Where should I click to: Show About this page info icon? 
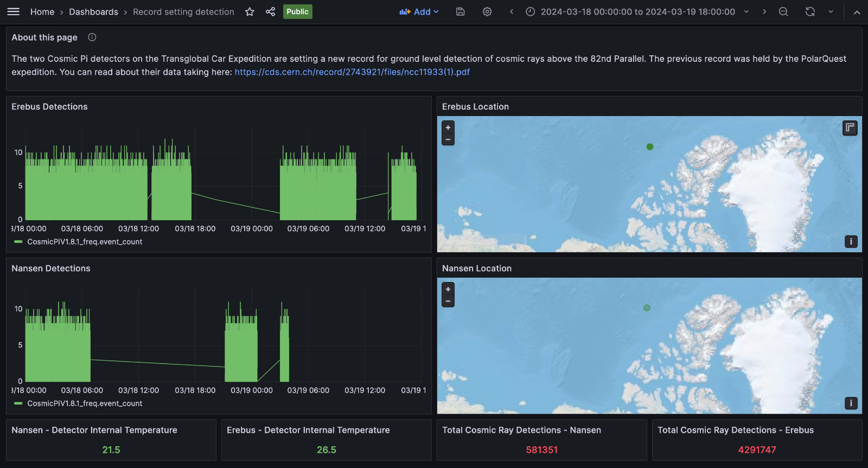[x=92, y=37]
